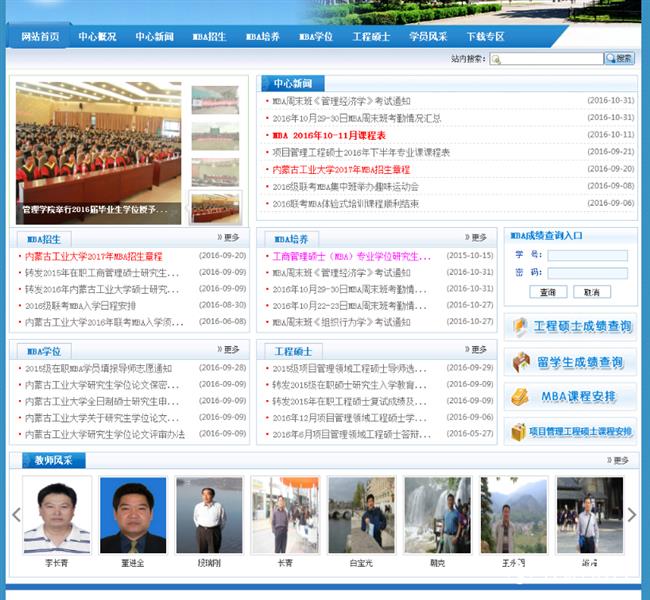Select teacher photo of 李长青

[x=57, y=515]
